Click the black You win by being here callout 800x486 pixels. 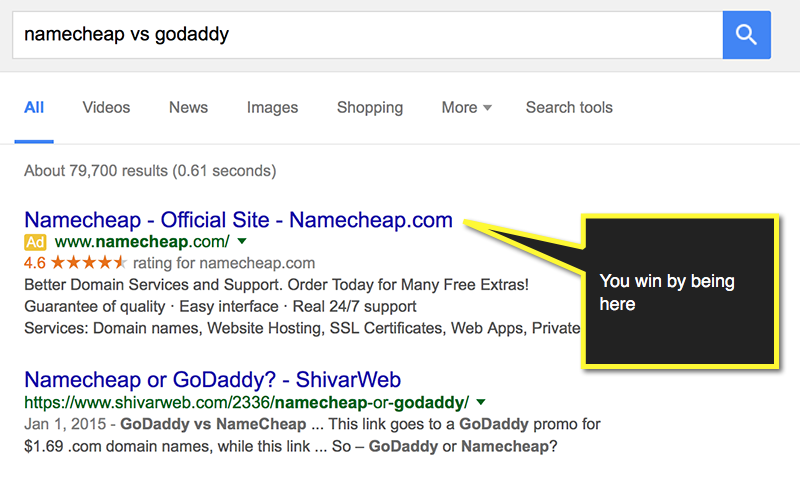point(679,292)
